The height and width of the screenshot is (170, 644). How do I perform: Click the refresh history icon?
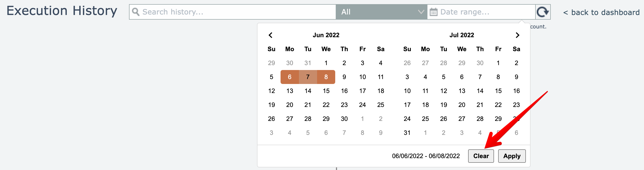(543, 12)
